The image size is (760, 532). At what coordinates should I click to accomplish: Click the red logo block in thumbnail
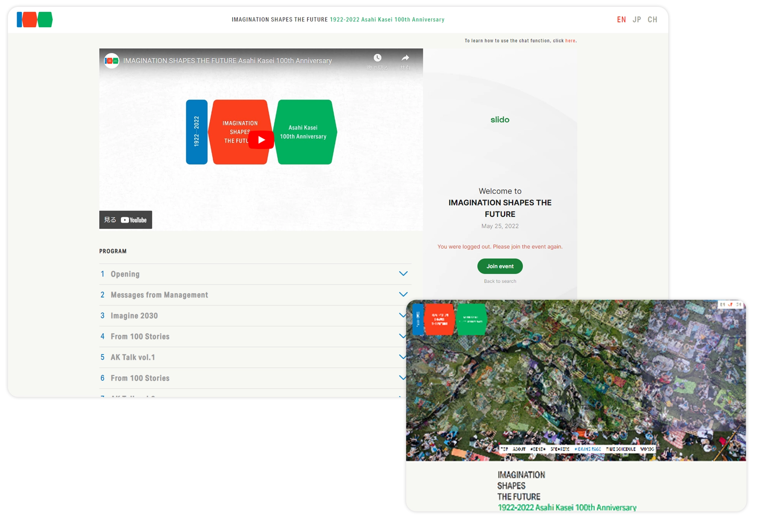tap(439, 319)
